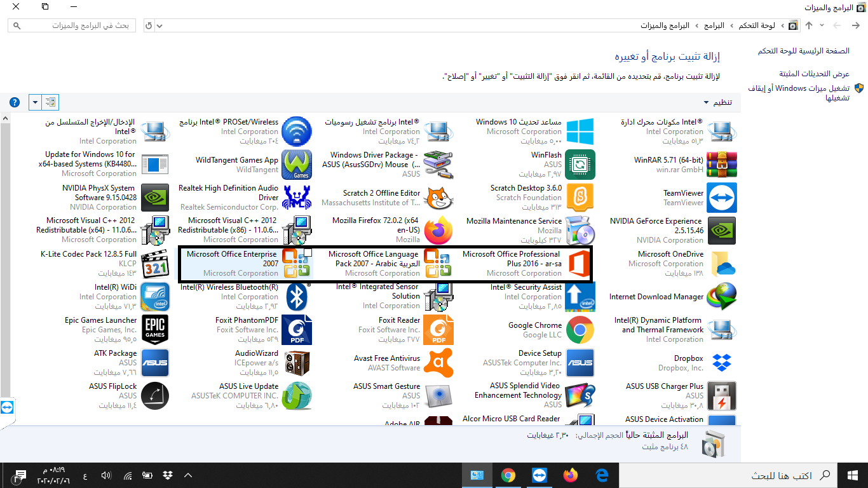Select the Google Chrome icon in program list
The height and width of the screenshot is (488, 868).
click(x=580, y=330)
